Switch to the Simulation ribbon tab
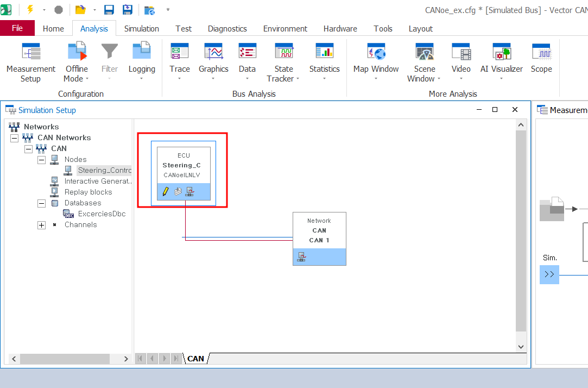This screenshot has height=388, width=588. tap(141, 28)
